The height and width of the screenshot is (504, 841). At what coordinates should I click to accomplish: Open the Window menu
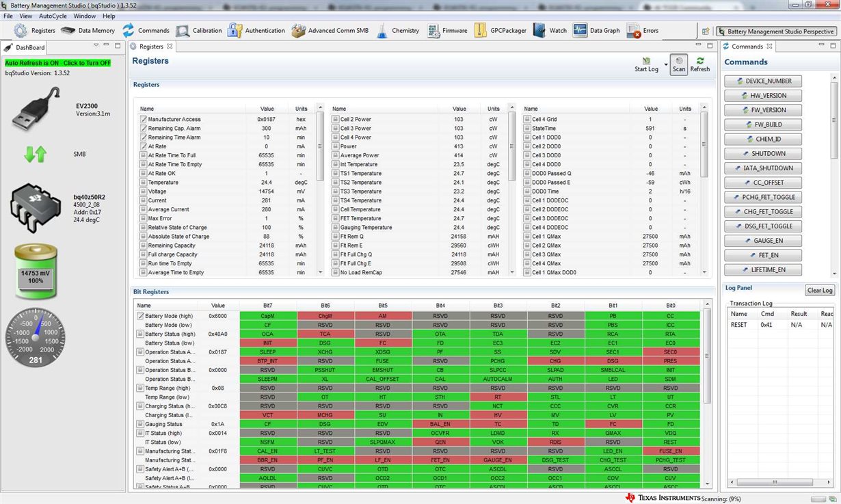[85, 16]
